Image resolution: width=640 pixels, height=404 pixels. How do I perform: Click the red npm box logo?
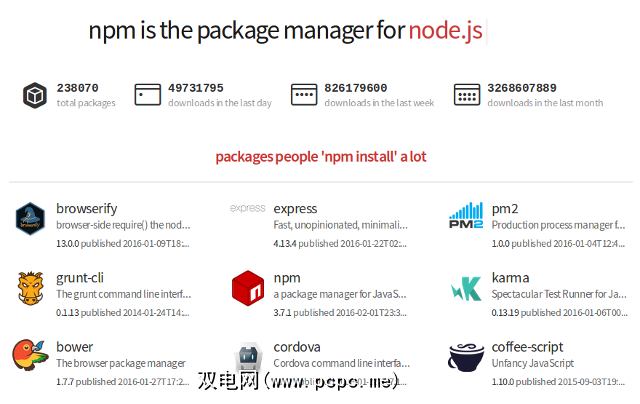(247, 288)
